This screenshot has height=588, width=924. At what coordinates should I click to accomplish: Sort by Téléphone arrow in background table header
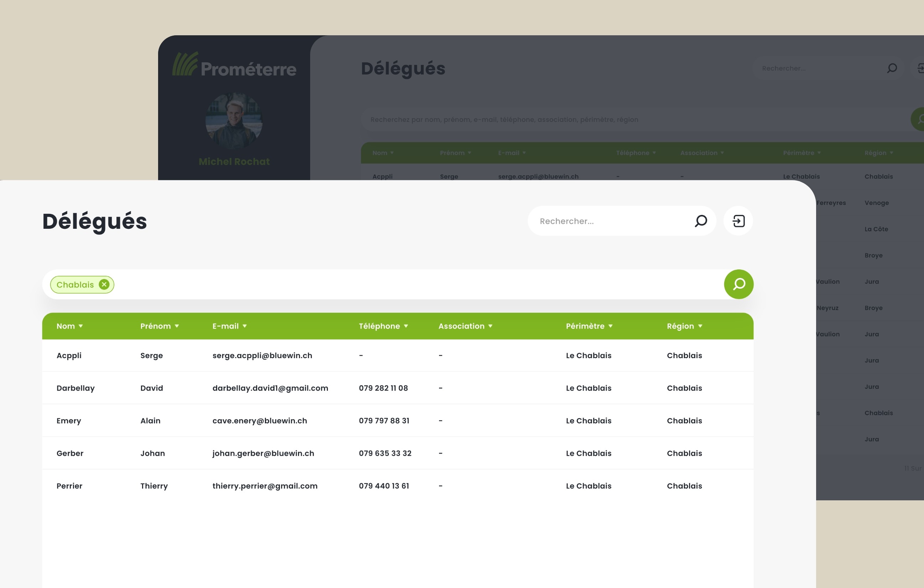pyautogui.click(x=654, y=153)
